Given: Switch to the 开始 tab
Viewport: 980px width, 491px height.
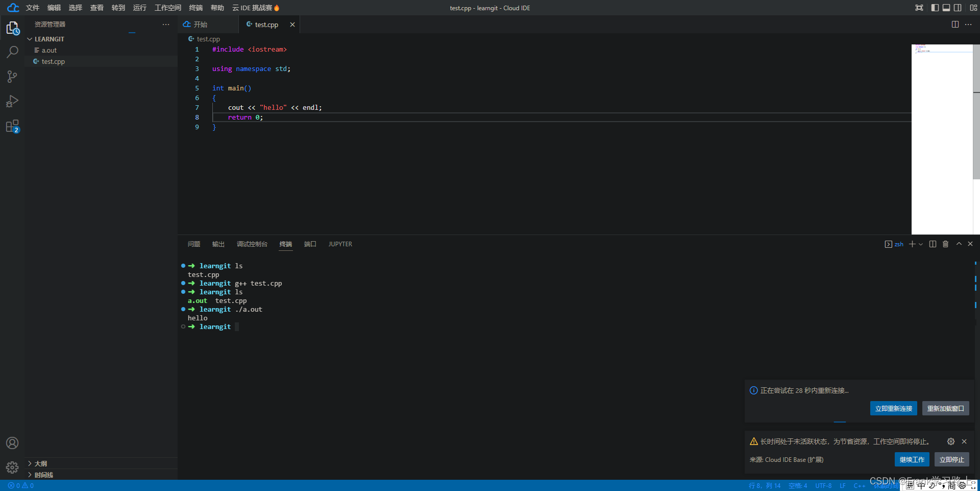Looking at the screenshot, I should [208, 25].
